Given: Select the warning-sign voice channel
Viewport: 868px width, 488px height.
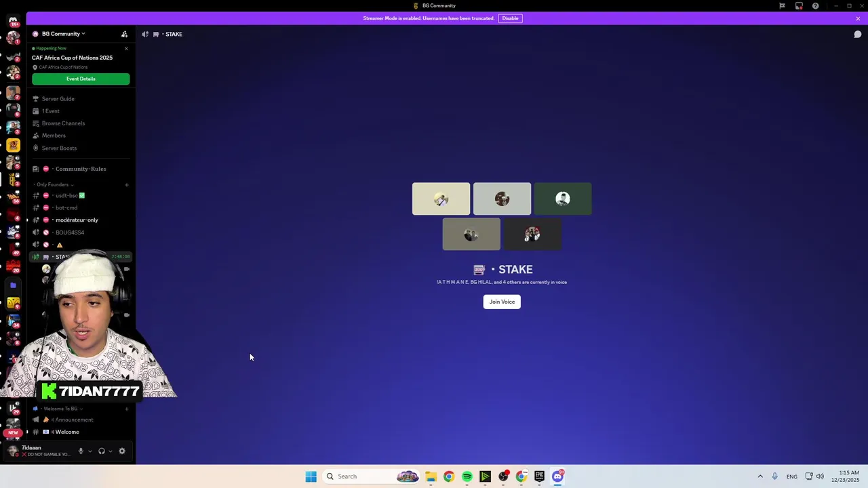Looking at the screenshot, I should click(x=81, y=245).
